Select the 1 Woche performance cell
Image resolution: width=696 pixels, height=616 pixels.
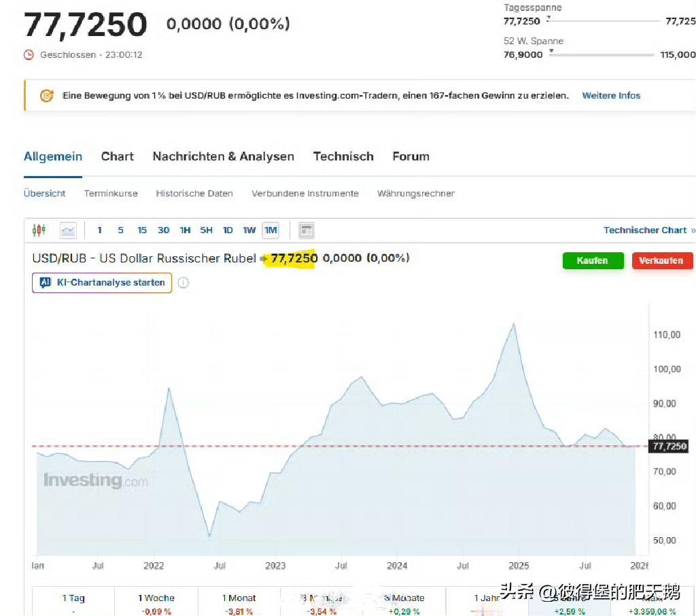[x=156, y=602]
